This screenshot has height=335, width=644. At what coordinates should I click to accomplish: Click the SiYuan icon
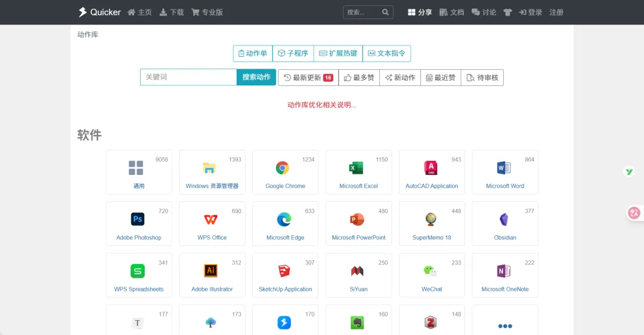coord(357,271)
